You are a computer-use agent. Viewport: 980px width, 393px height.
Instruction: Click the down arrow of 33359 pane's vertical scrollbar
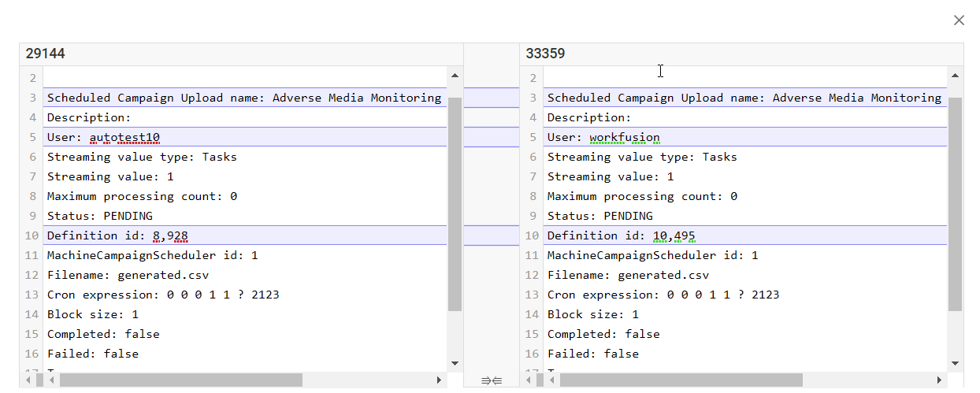coord(955,363)
